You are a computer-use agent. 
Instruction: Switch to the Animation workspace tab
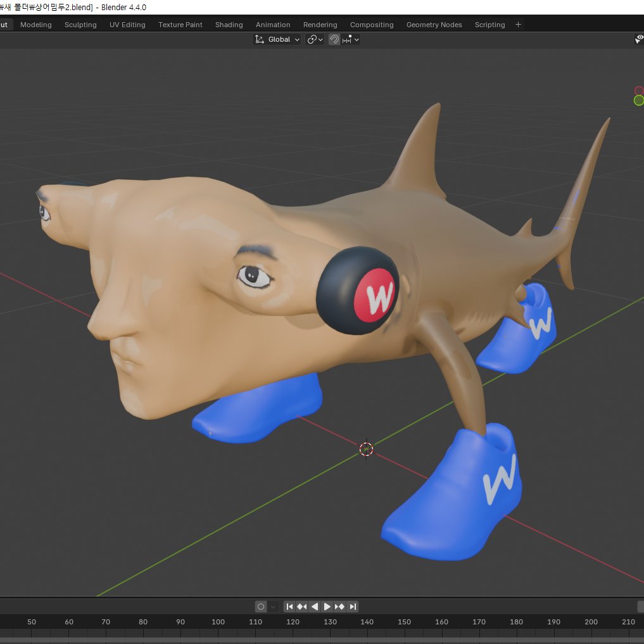273,25
